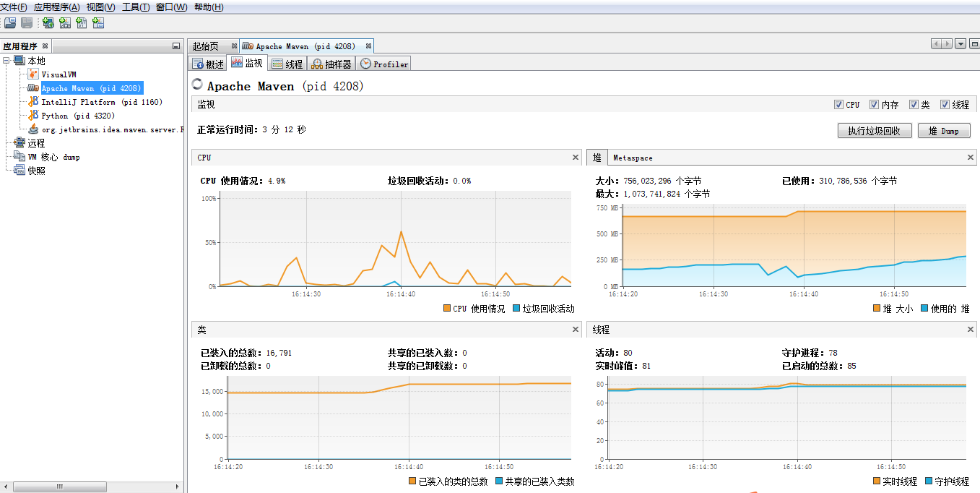Viewport: 980px width, 493px height.
Task: Close the 堆 Metaspace memory chart panel
Action: pos(971,157)
